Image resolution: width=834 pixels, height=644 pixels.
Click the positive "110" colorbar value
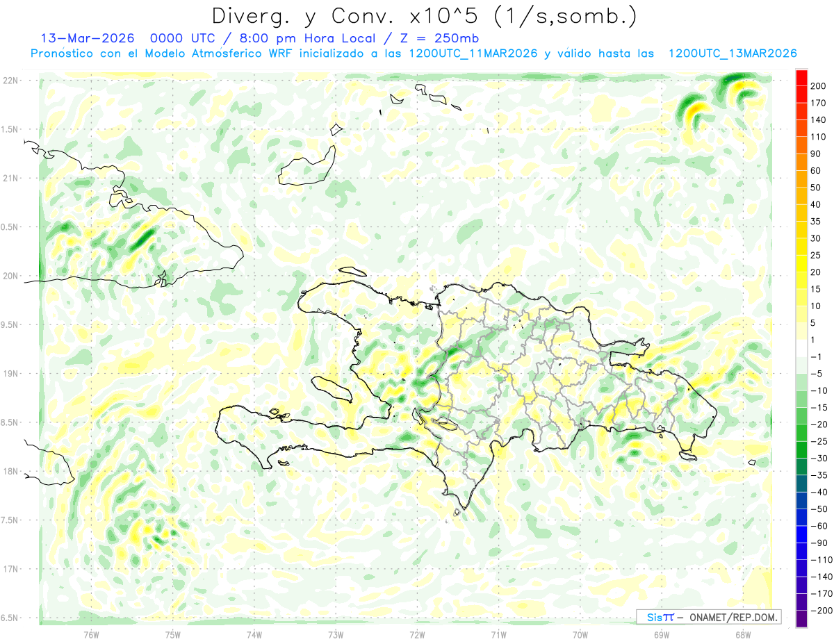coord(817,137)
